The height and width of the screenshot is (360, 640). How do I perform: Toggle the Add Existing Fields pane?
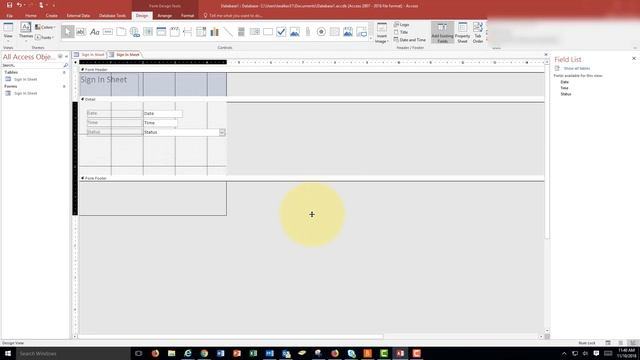(x=442, y=33)
